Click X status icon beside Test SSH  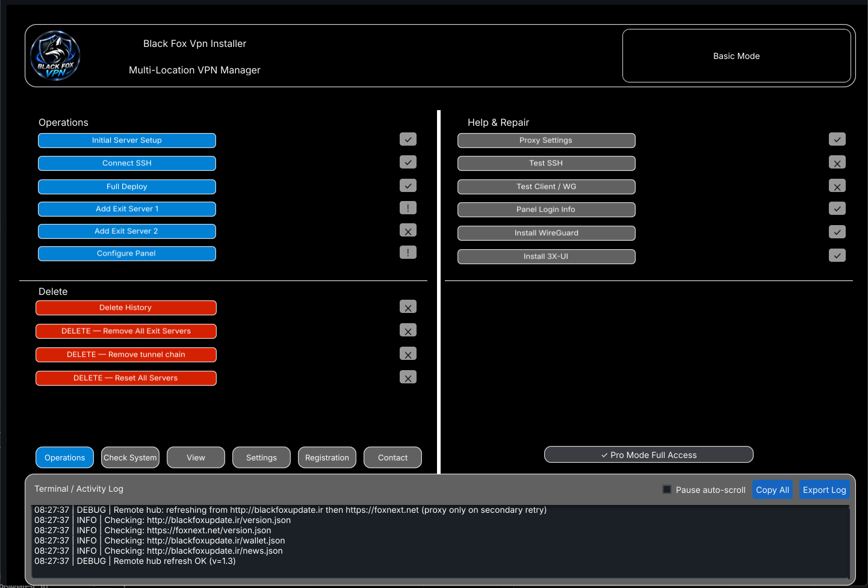point(837,162)
